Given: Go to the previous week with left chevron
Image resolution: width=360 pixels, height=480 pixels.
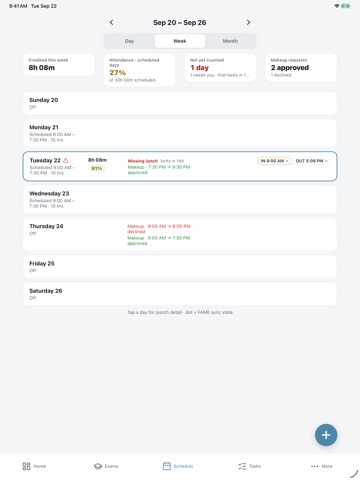Looking at the screenshot, I should [111, 22].
